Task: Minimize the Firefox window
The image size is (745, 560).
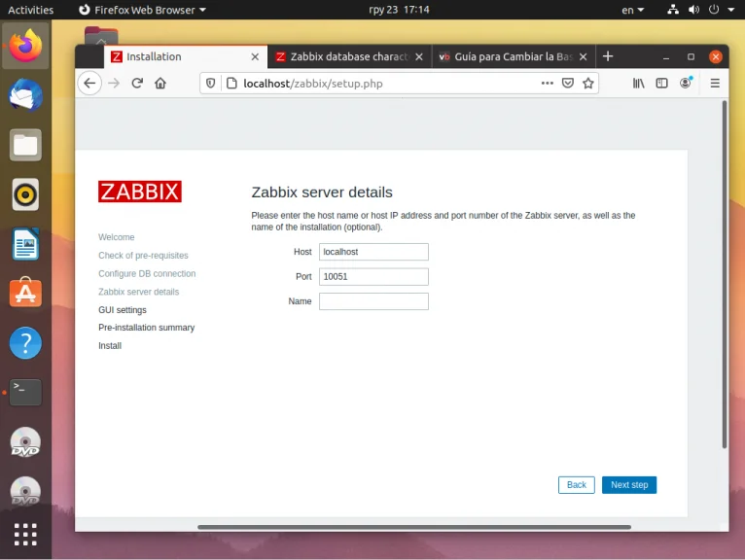Action: [x=666, y=57]
